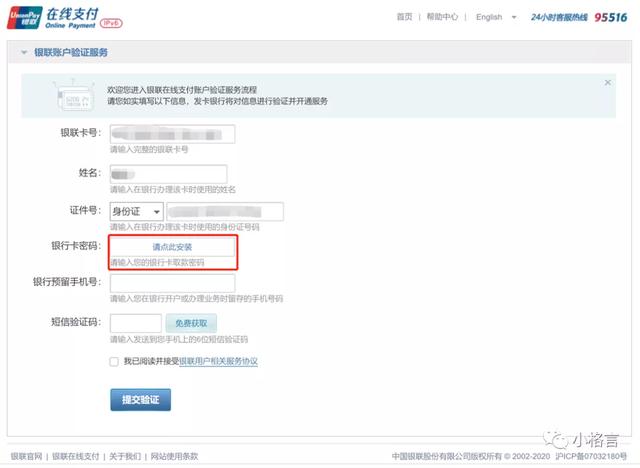Close the welcome notice banner
This screenshot has height=468, width=640.
(x=607, y=82)
